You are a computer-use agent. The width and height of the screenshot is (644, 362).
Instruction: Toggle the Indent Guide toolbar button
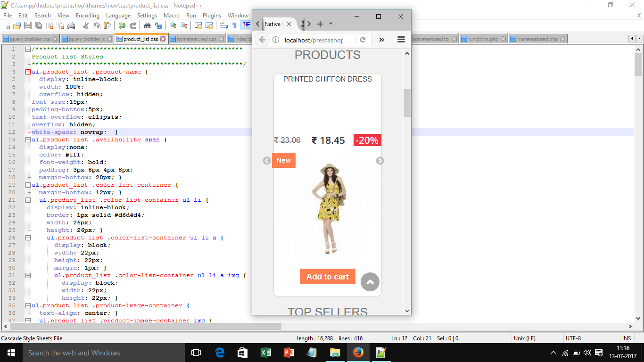point(246,25)
